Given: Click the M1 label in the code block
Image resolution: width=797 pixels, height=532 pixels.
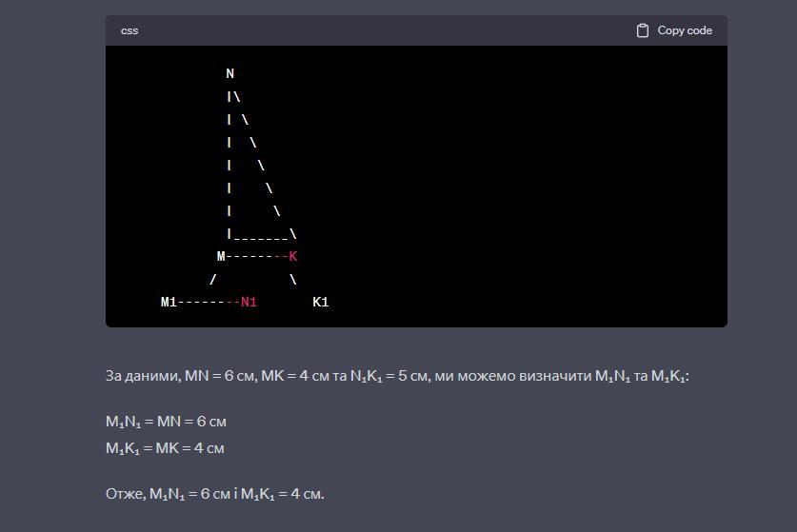Looking at the screenshot, I should pos(169,303).
